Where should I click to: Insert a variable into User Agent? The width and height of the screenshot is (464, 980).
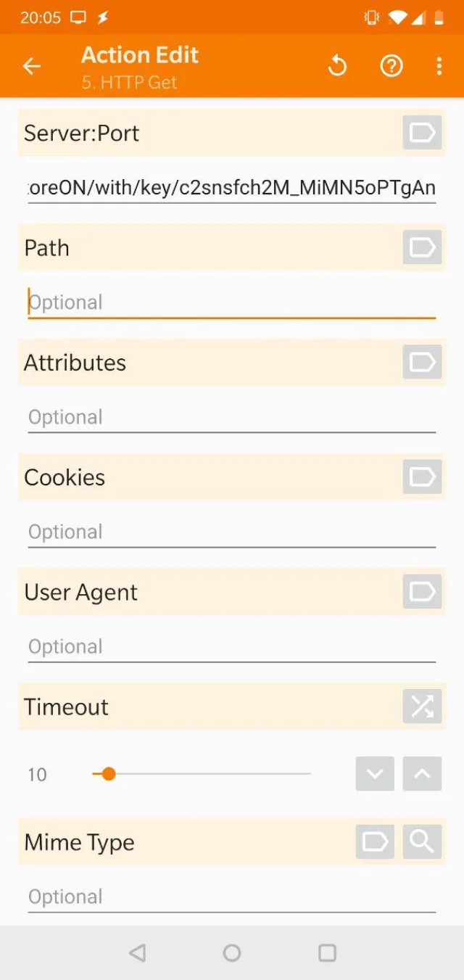(421, 591)
